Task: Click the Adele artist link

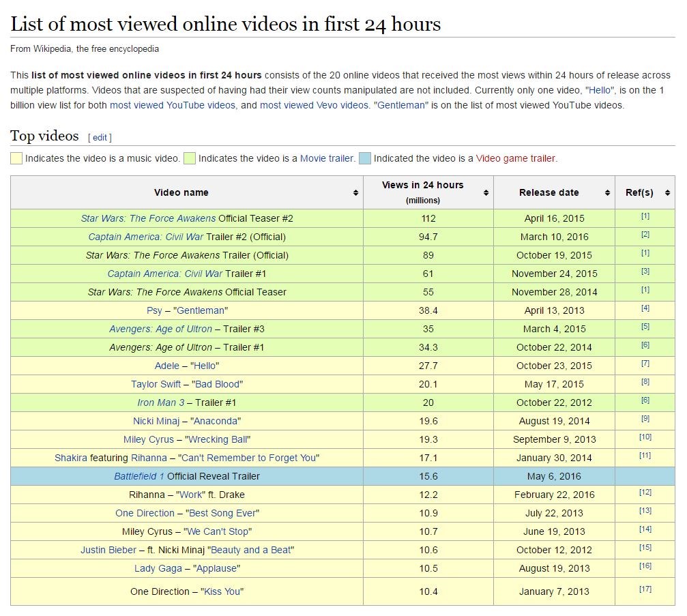Action: click(167, 366)
